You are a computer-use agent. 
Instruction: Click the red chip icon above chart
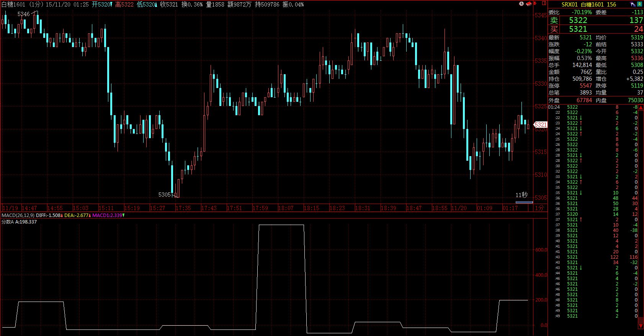[528, 4]
